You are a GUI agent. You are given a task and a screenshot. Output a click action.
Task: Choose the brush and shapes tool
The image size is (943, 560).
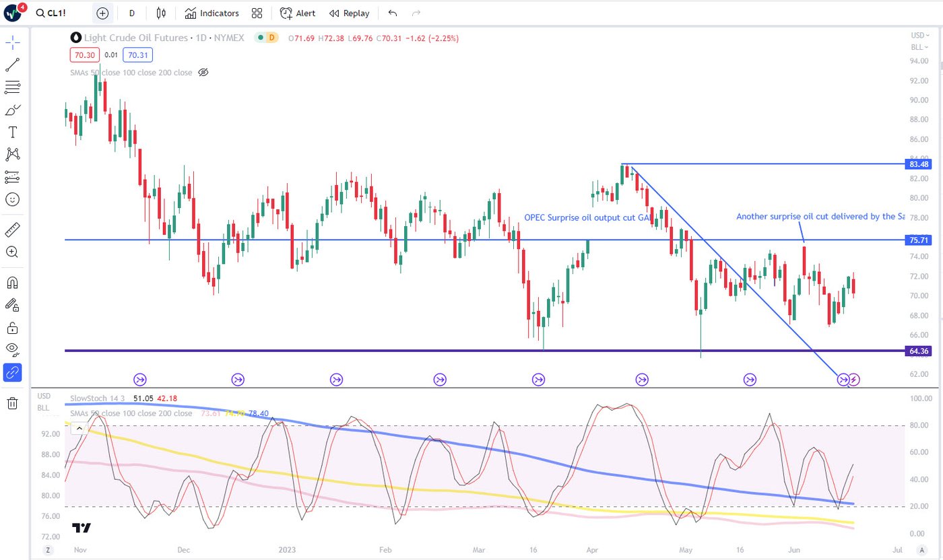pos(12,110)
